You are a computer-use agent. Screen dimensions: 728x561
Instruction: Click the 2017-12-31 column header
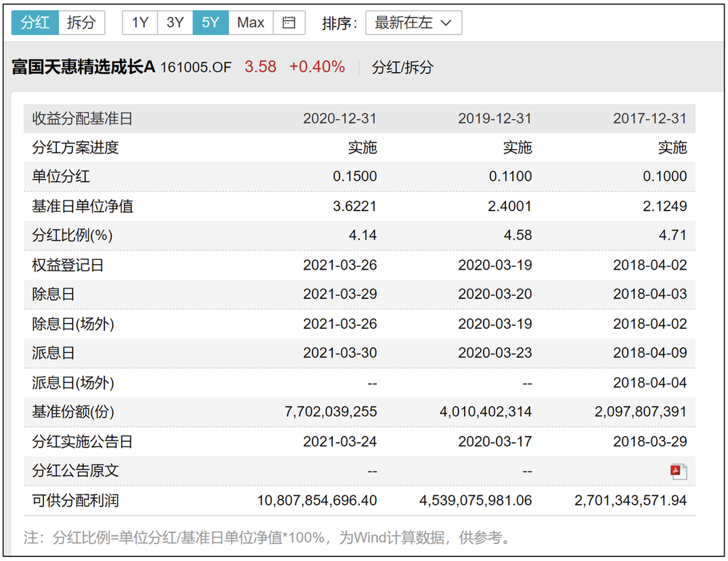coord(650,118)
